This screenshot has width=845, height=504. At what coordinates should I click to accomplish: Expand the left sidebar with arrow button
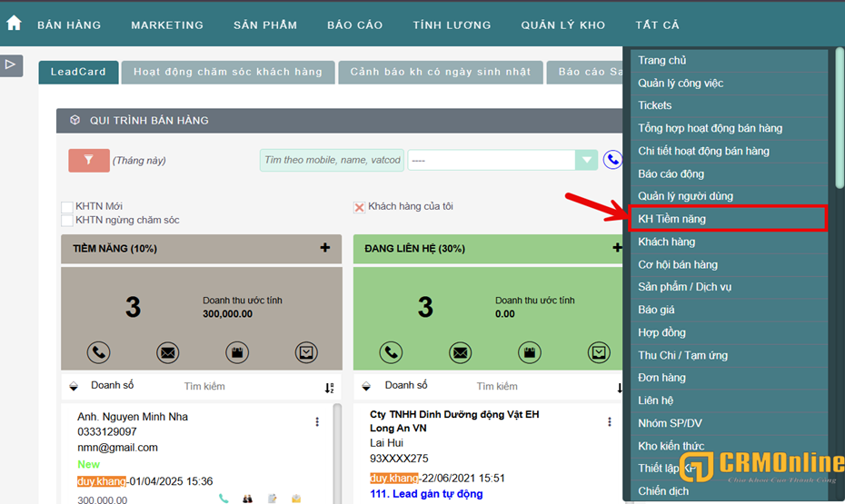pyautogui.click(x=11, y=64)
